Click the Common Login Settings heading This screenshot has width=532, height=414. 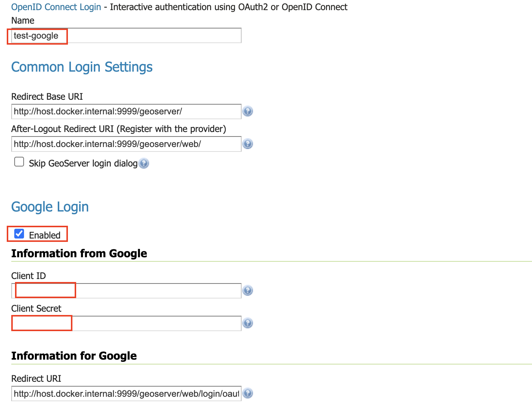coord(82,67)
